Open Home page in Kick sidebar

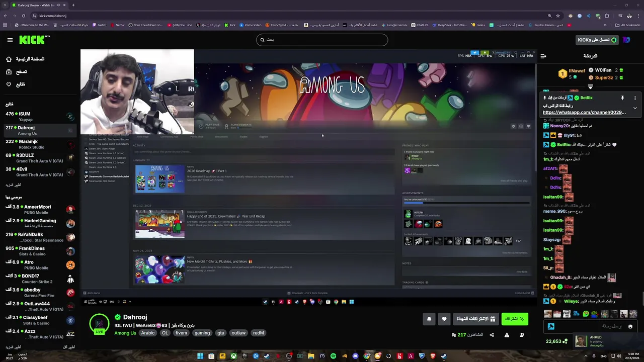pyautogui.click(x=25, y=59)
